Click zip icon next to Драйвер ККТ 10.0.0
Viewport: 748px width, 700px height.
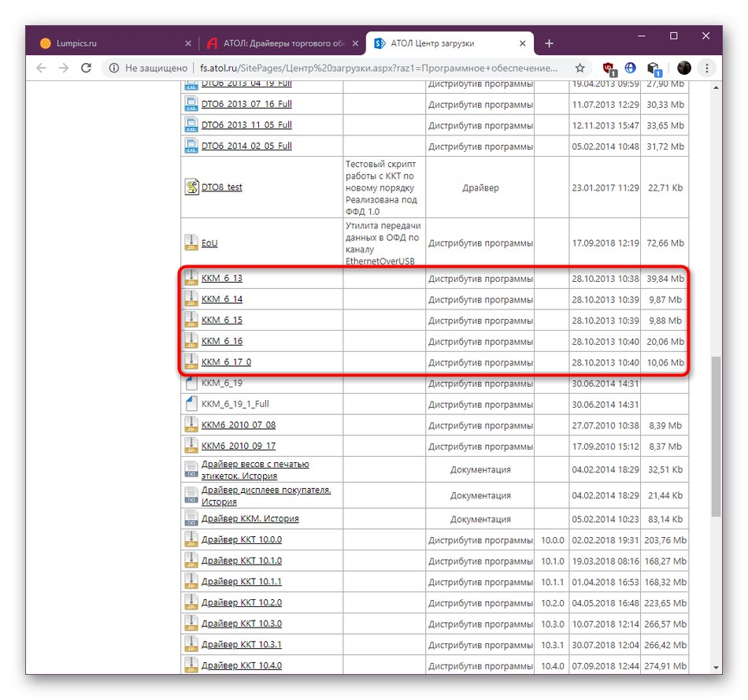pos(191,539)
